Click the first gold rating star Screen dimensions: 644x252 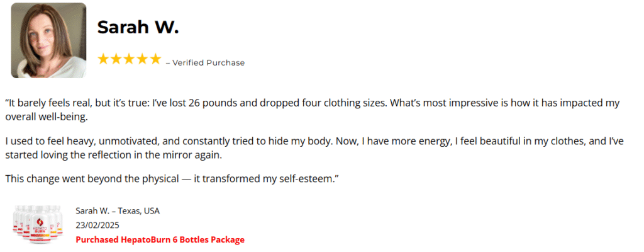click(103, 59)
